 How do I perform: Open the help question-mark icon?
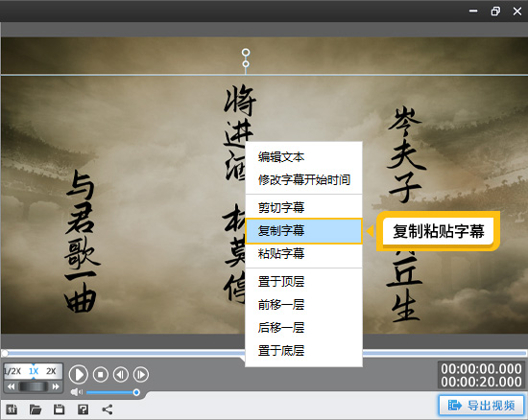tap(83, 409)
